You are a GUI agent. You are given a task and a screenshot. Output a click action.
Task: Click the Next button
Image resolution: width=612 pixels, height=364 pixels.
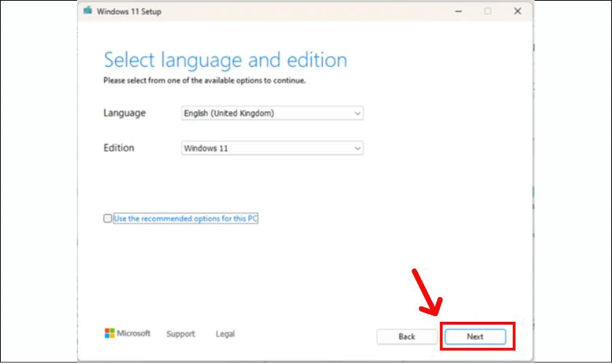tap(475, 336)
